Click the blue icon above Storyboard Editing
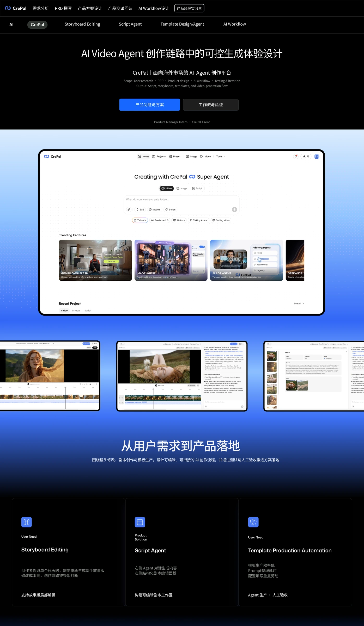 tap(27, 522)
